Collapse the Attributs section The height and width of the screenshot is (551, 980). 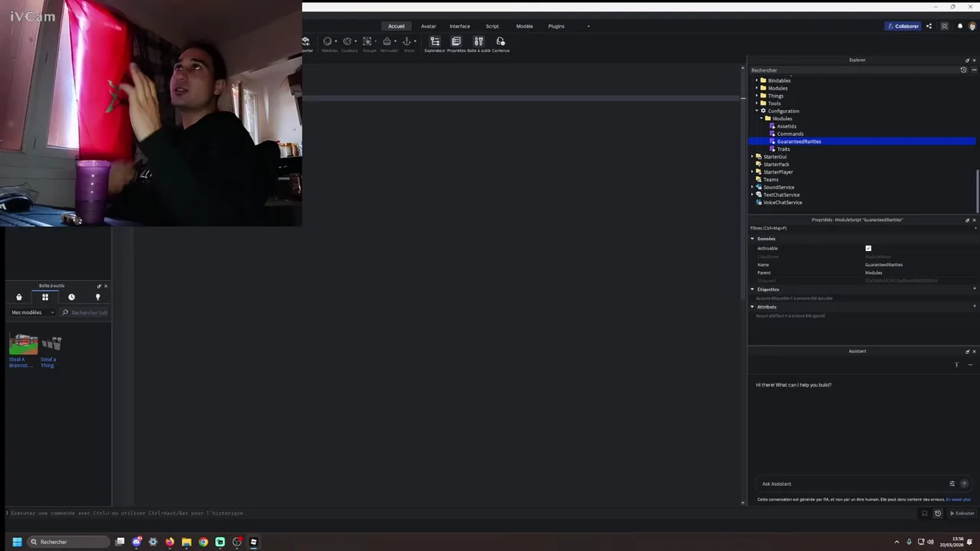click(753, 307)
